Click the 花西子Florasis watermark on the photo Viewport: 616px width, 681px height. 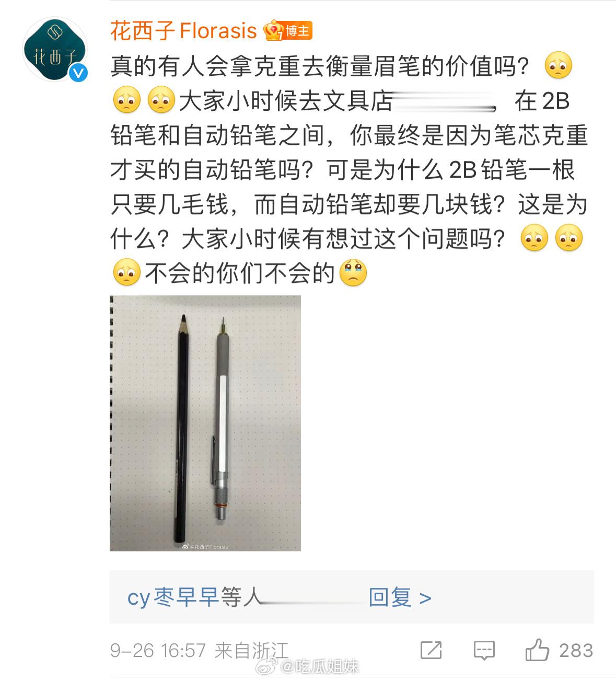pyautogui.click(x=205, y=547)
